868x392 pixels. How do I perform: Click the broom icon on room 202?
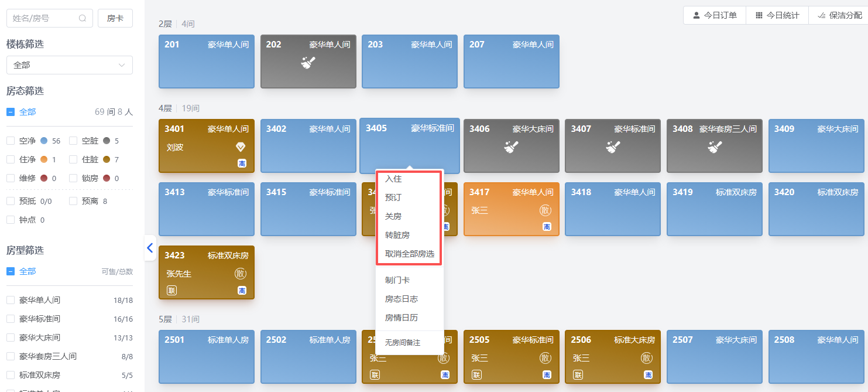(x=308, y=63)
